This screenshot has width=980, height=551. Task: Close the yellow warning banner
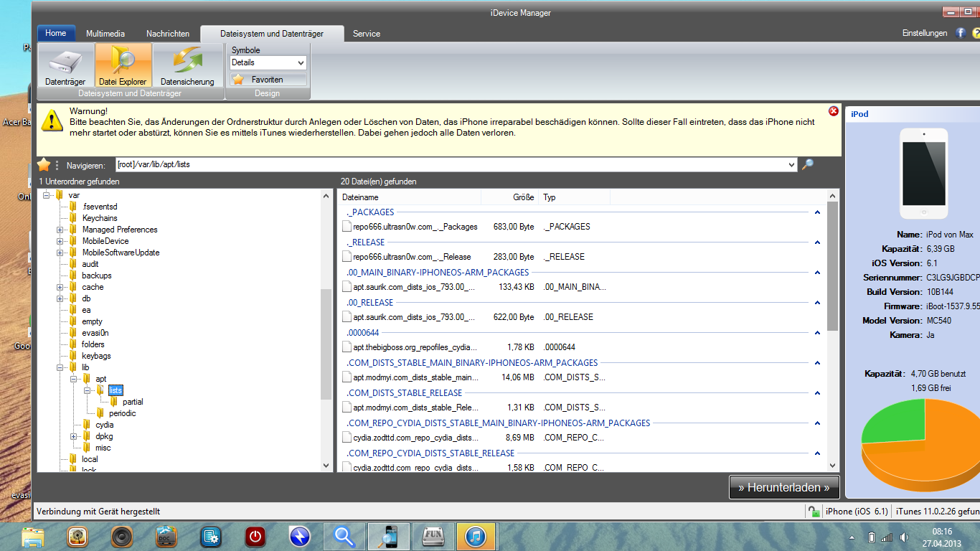pyautogui.click(x=833, y=111)
